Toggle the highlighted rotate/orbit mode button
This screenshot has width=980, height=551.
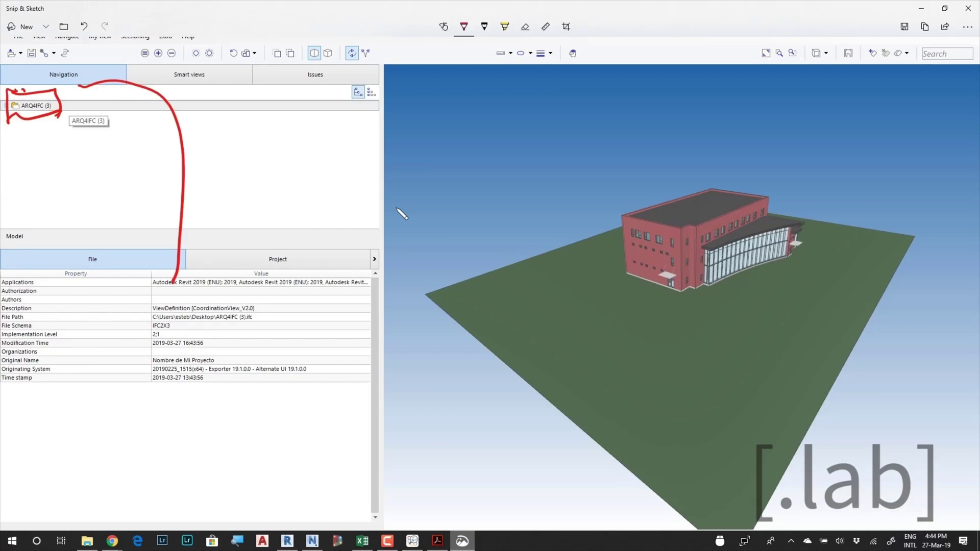tap(352, 53)
